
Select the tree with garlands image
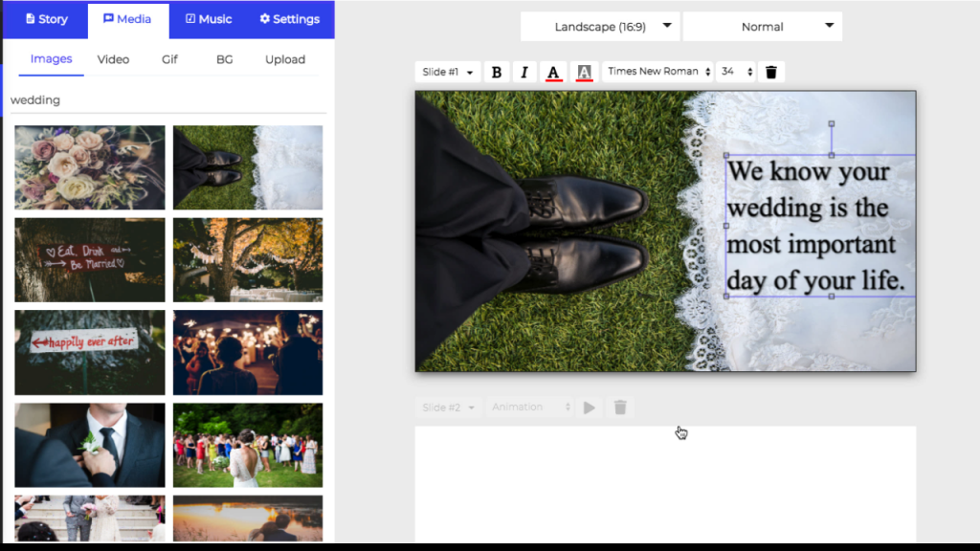[248, 260]
